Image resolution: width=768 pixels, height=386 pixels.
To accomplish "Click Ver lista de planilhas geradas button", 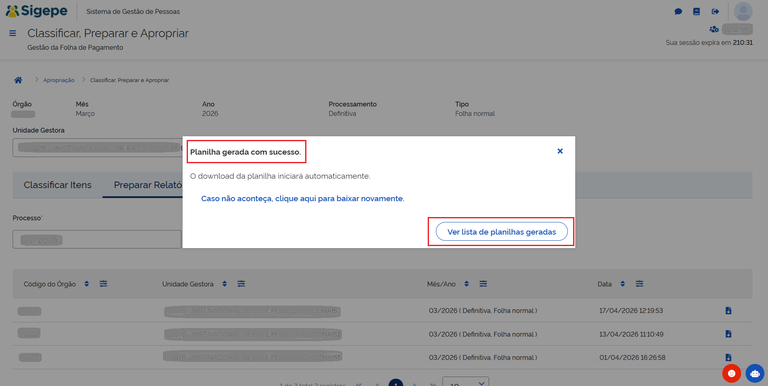I will click(x=502, y=232).
